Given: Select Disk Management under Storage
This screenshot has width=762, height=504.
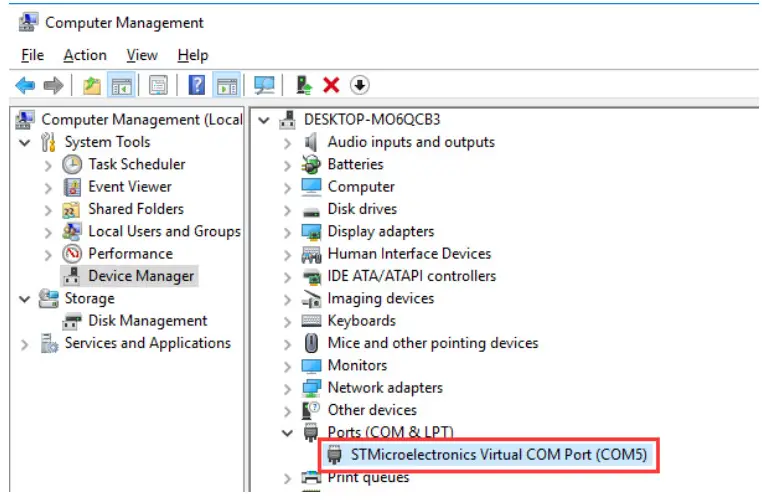Looking at the screenshot, I should (x=148, y=321).
